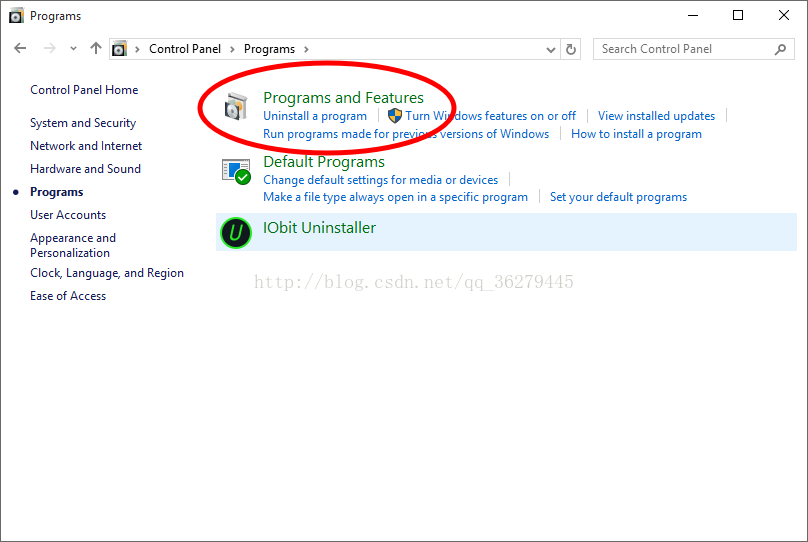Click the Back arrow button
This screenshot has height=542, width=808.
pyautogui.click(x=20, y=48)
